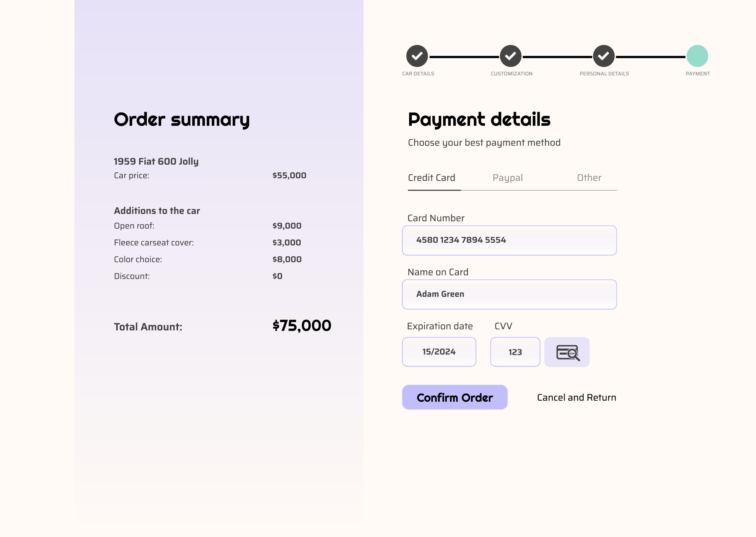Viewport: 756px width, 537px height.
Task: Click the teal Payment step circle
Action: tap(697, 56)
